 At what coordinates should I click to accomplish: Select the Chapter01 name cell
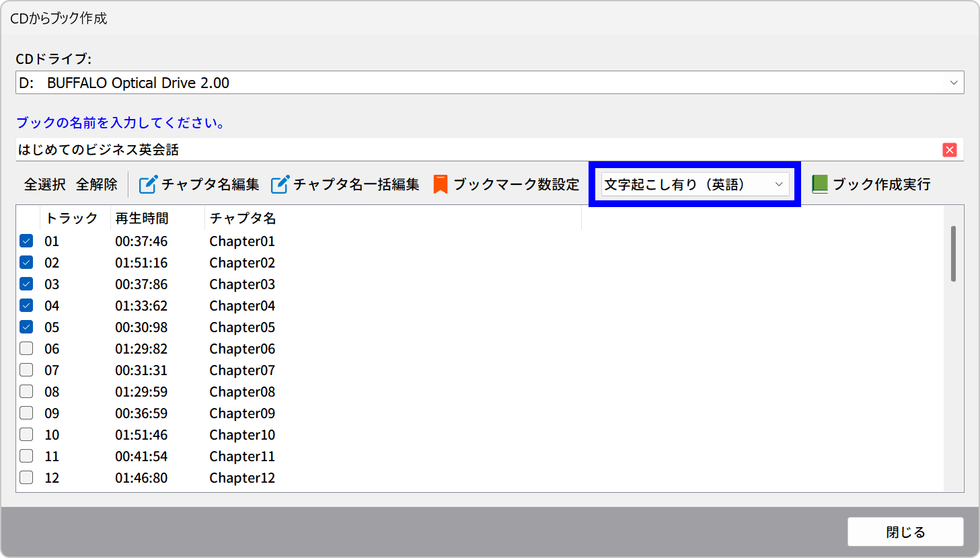pos(242,241)
